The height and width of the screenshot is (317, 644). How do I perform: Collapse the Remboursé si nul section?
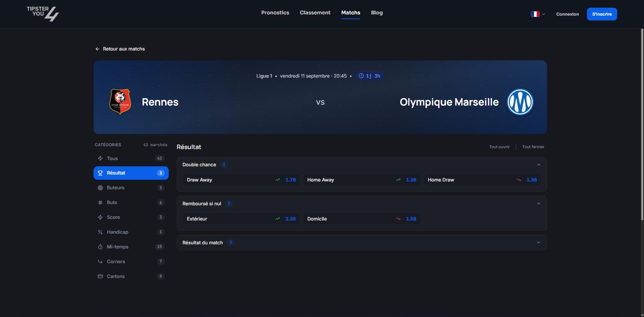538,204
